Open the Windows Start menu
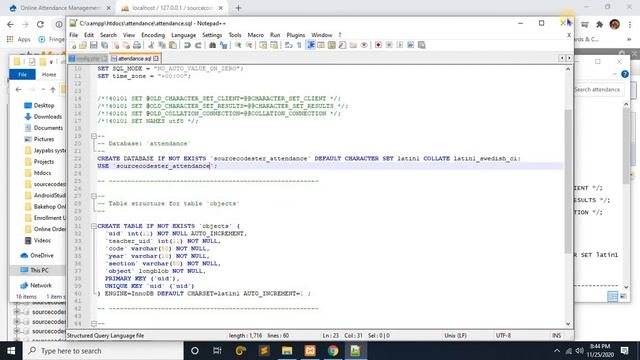 [x=11, y=351]
